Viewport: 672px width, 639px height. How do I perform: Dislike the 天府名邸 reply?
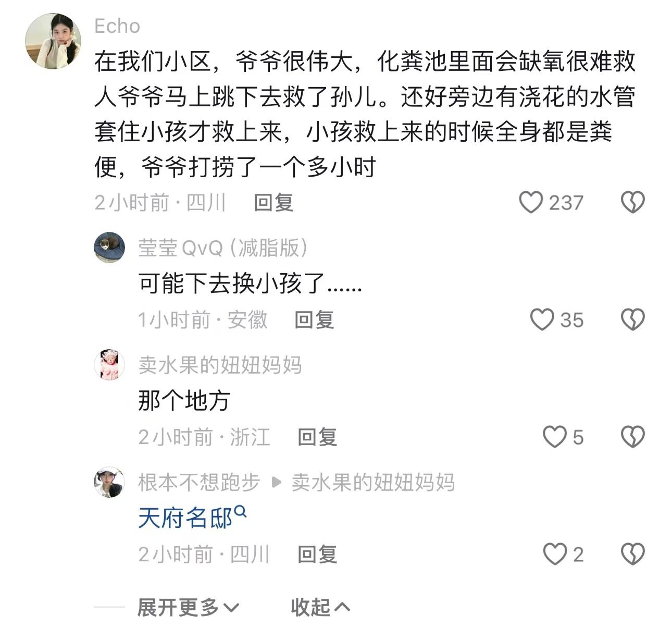(633, 554)
